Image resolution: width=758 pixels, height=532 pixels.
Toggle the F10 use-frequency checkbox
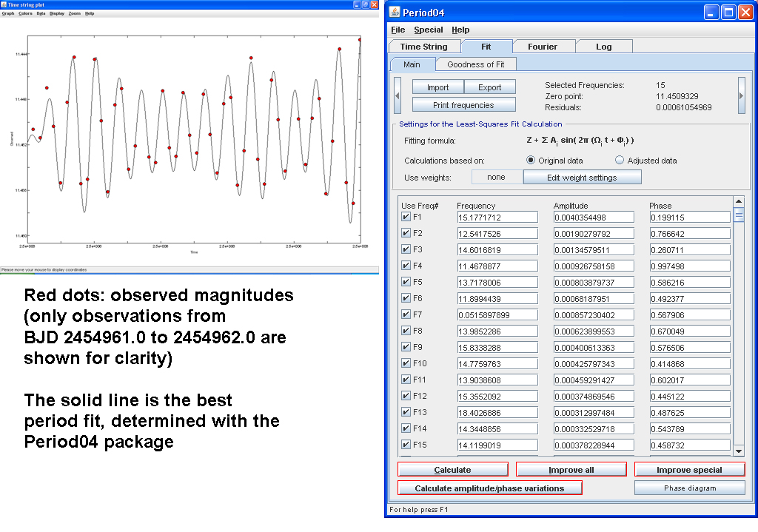[406, 363]
